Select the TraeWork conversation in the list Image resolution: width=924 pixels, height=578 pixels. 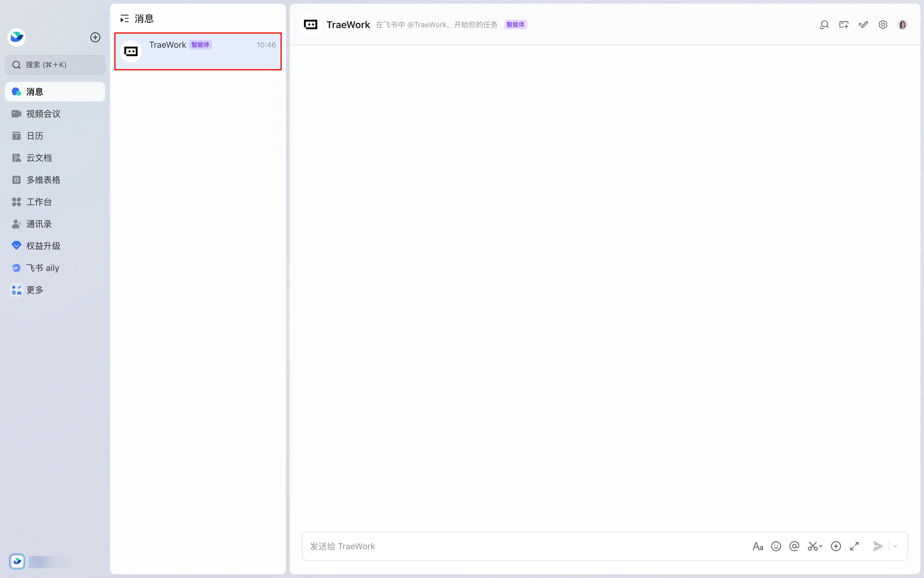click(198, 51)
